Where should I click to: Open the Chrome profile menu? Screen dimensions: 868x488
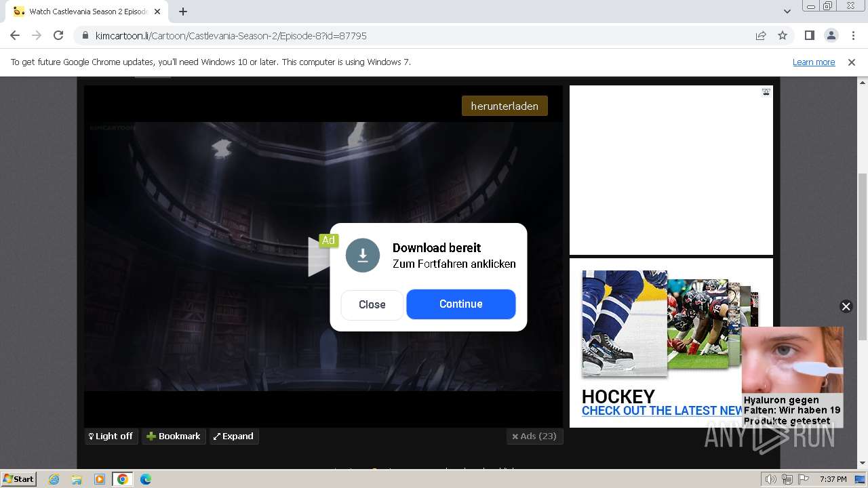click(831, 35)
